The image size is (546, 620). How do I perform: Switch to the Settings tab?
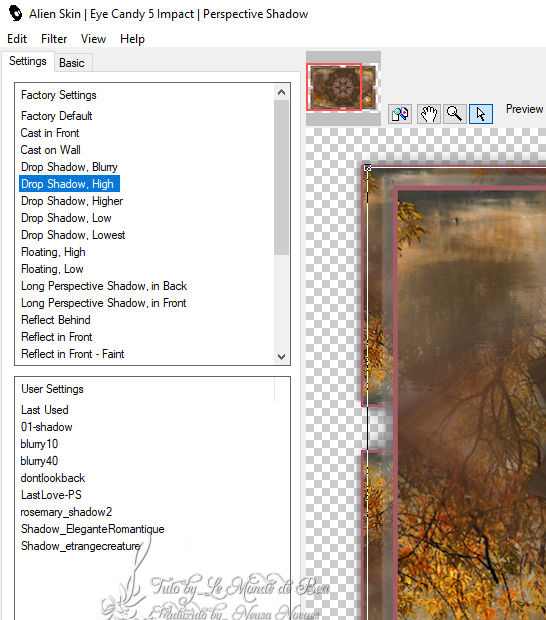[28, 61]
